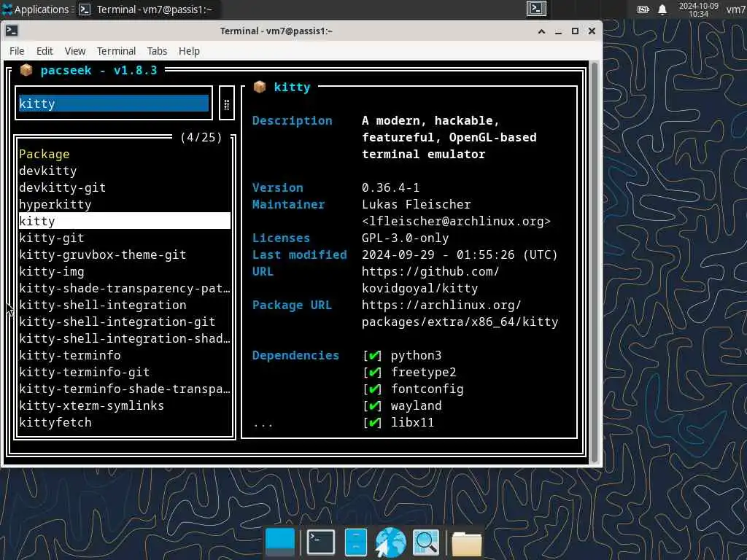747x560 pixels.
Task: Open the home folder dock icon
Action: pos(466,542)
